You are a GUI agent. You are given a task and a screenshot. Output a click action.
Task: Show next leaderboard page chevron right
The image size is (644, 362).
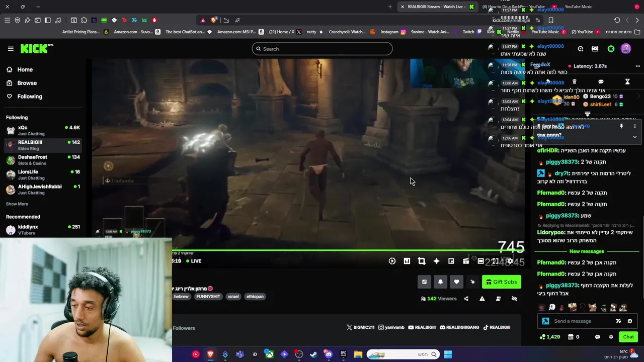click(x=638, y=97)
